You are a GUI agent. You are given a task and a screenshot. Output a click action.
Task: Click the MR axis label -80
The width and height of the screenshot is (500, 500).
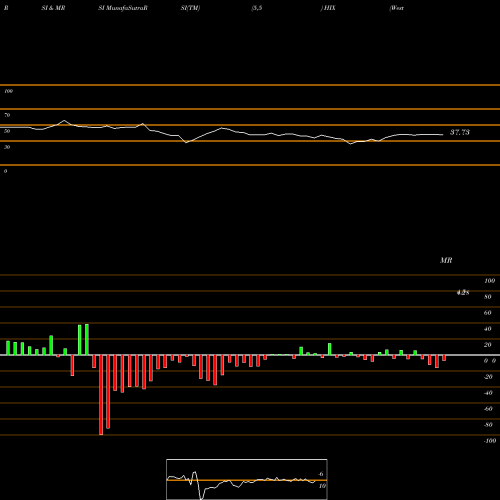click(x=488, y=425)
